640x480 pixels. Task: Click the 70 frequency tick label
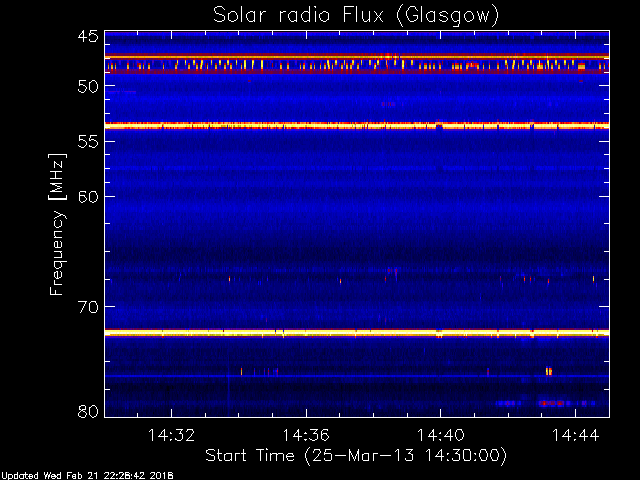(88, 307)
